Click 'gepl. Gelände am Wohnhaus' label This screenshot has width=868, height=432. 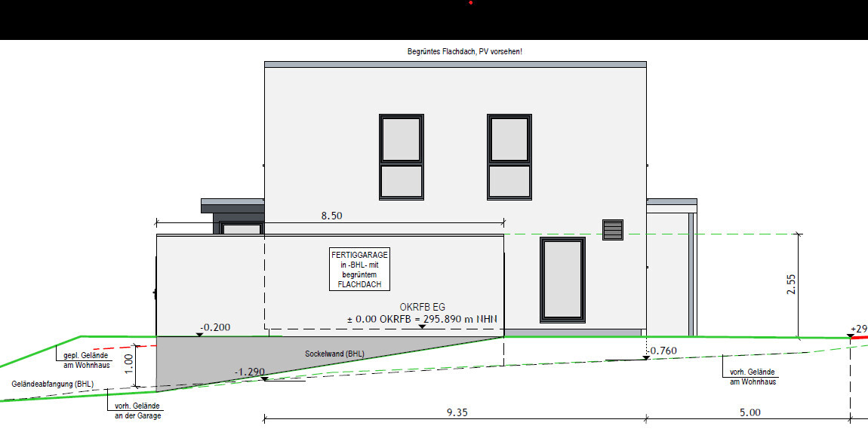(83, 360)
